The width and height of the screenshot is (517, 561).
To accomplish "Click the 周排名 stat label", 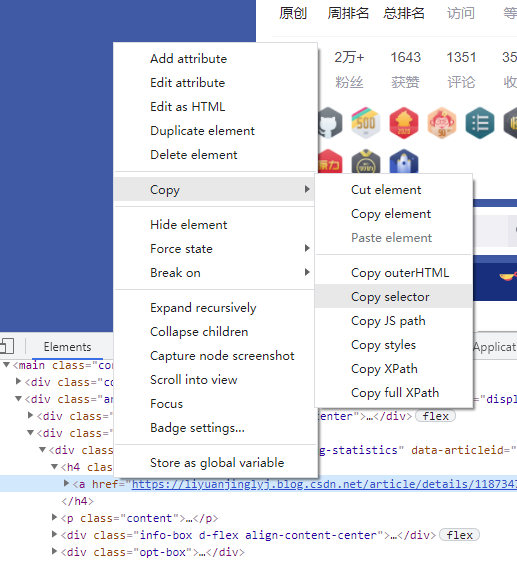I will click(348, 13).
